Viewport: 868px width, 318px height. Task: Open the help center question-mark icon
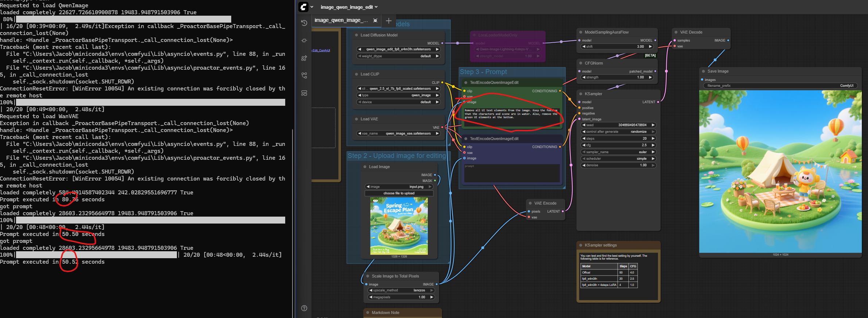click(x=304, y=308)
